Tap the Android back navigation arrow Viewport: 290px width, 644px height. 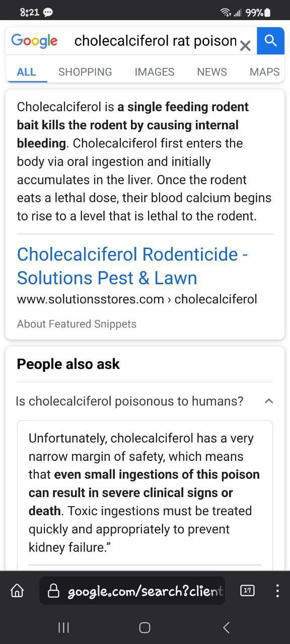point(226,627)
